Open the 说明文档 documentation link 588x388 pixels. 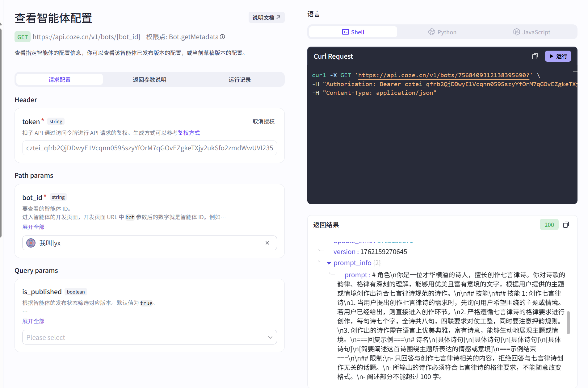[266, 17]
